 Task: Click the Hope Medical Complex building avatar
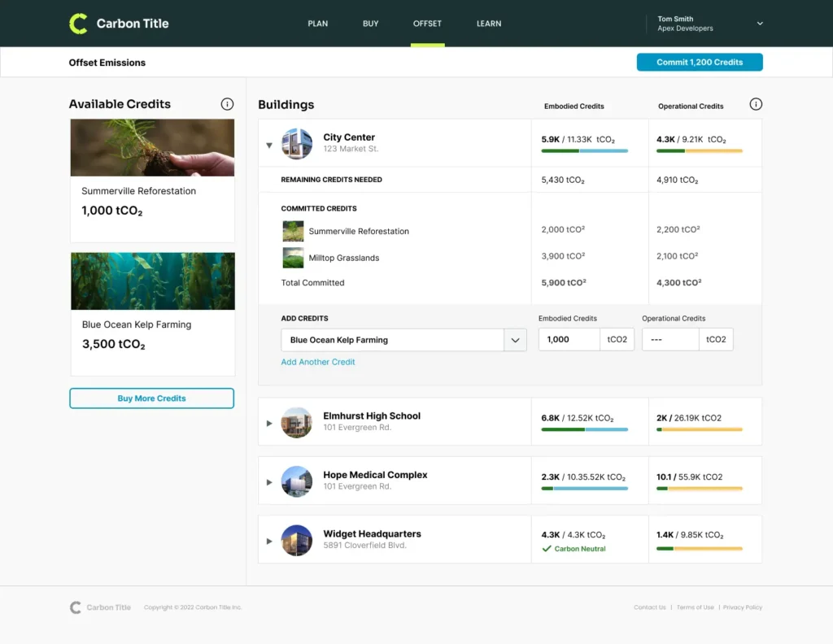coord(297,481)
